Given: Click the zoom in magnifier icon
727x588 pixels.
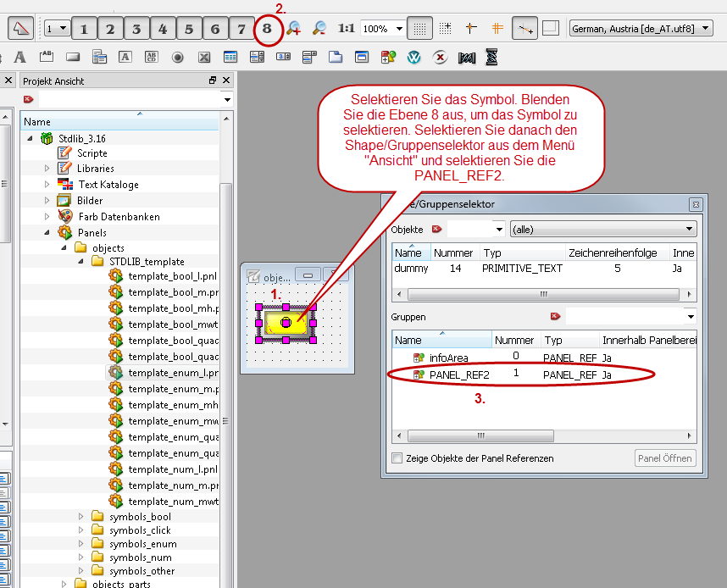Looking at the screenshot, I should tap(293, 29).
